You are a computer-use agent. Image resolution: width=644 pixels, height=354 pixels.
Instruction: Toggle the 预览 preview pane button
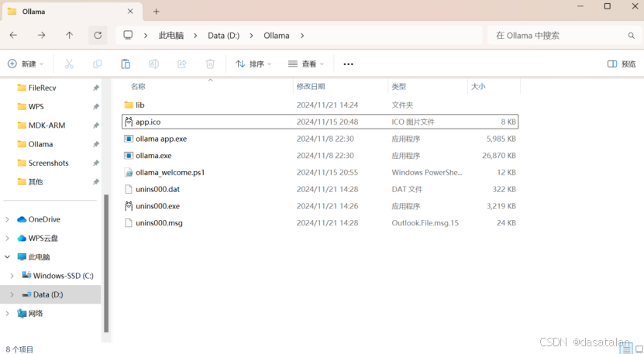point(622,64)
